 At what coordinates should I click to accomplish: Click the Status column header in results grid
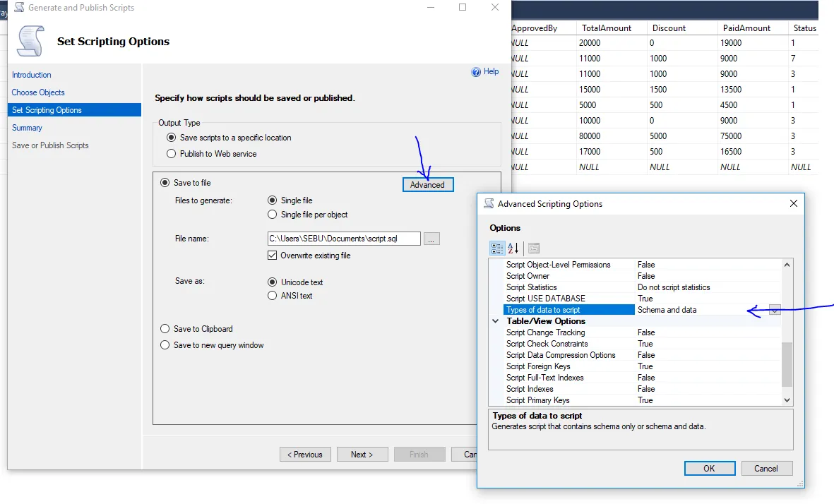coord(803,28)
